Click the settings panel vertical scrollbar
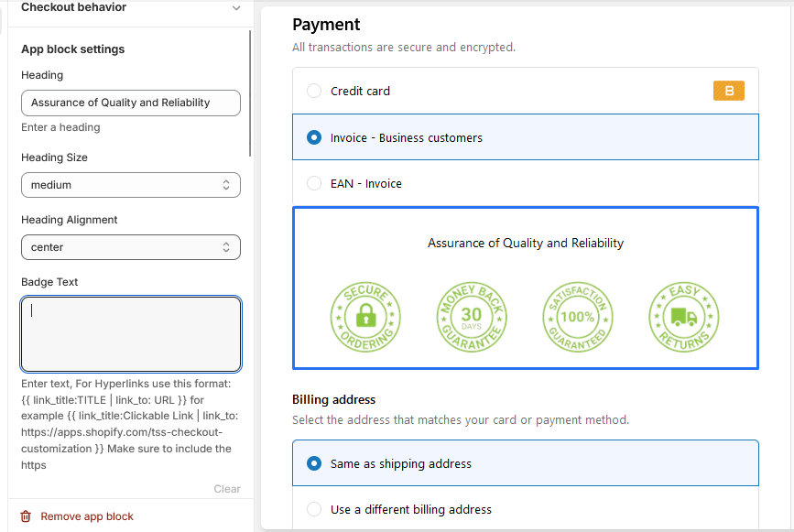The height and width of the screenshot is (532, 794). [x=250, y=92]
